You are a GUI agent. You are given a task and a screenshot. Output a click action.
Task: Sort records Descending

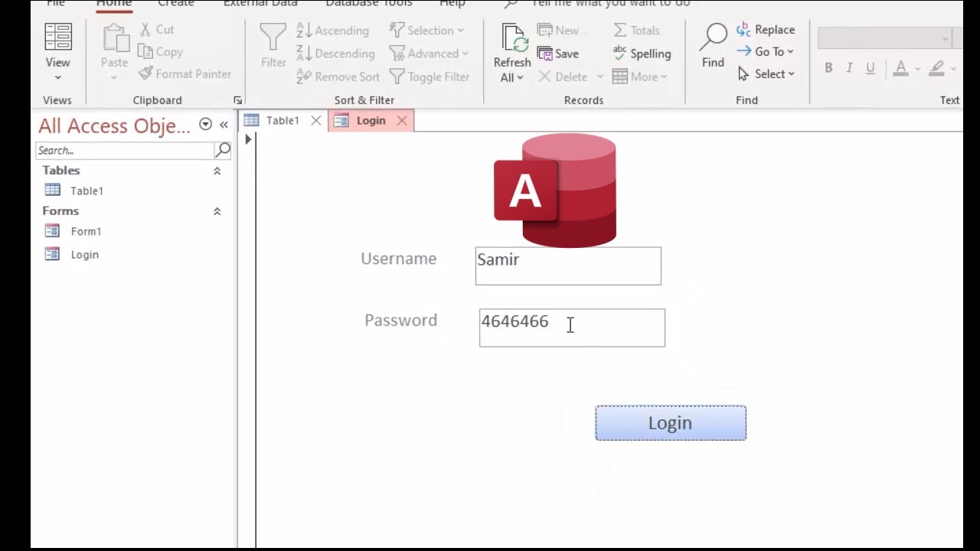click(x=335, y=54)
